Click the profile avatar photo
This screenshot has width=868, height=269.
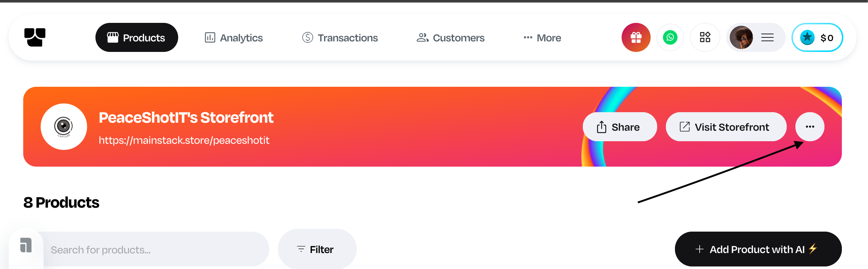[x=741, y=37]
